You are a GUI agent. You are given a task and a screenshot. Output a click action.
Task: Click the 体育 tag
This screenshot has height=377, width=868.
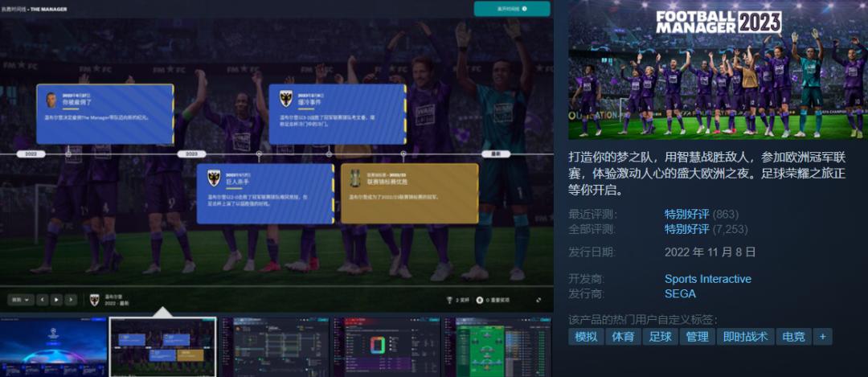[x=624, y=337]
